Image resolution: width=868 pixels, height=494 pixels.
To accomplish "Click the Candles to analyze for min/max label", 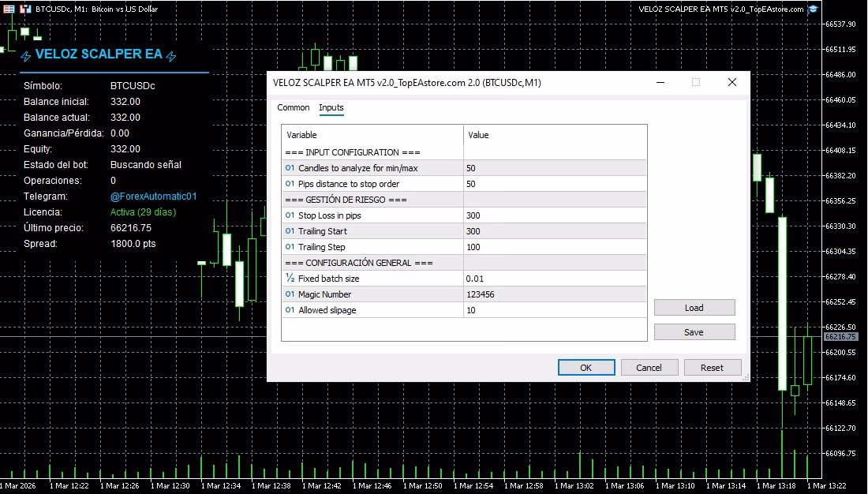I will pos(358,168).
